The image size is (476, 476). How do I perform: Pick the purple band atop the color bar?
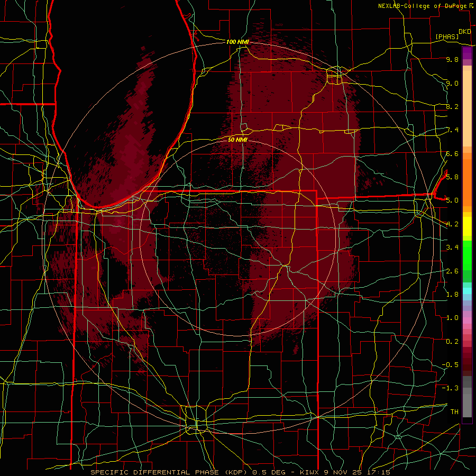coord(467,53)
